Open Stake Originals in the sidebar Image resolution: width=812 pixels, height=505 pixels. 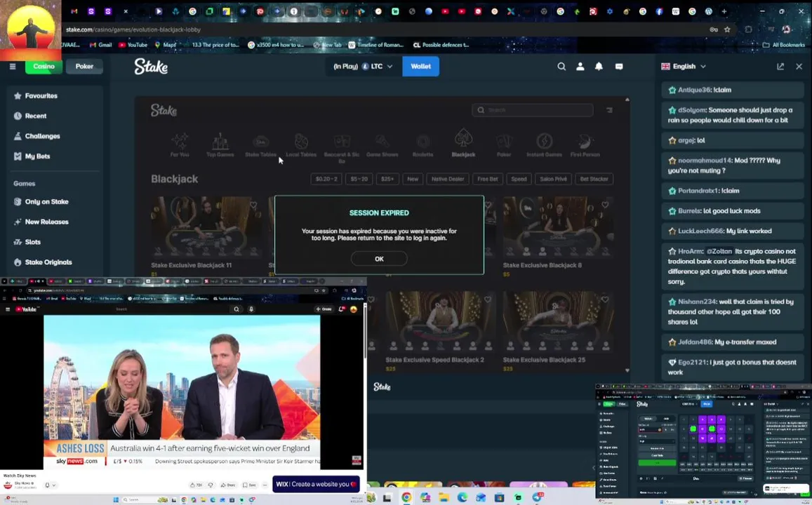click(54, 262)
